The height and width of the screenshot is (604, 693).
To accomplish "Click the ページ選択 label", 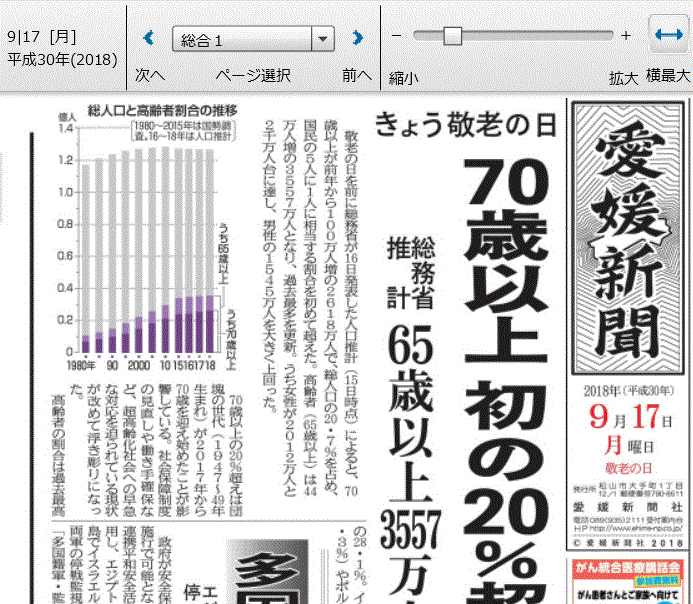I will (253, 76).
